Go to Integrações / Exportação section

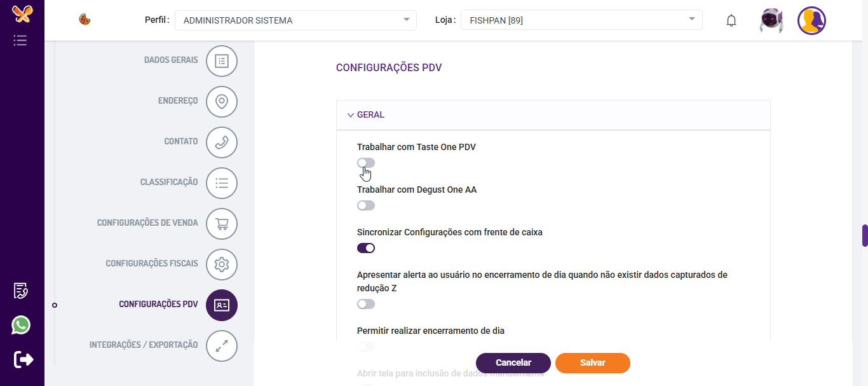144,345
